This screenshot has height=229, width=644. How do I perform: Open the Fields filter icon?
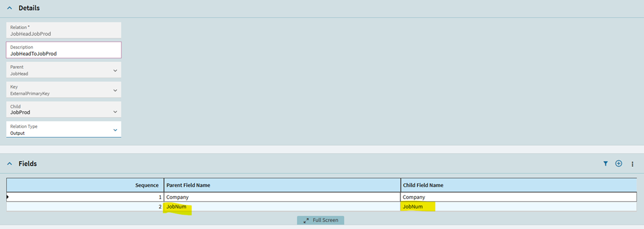(x=606, y=164)
